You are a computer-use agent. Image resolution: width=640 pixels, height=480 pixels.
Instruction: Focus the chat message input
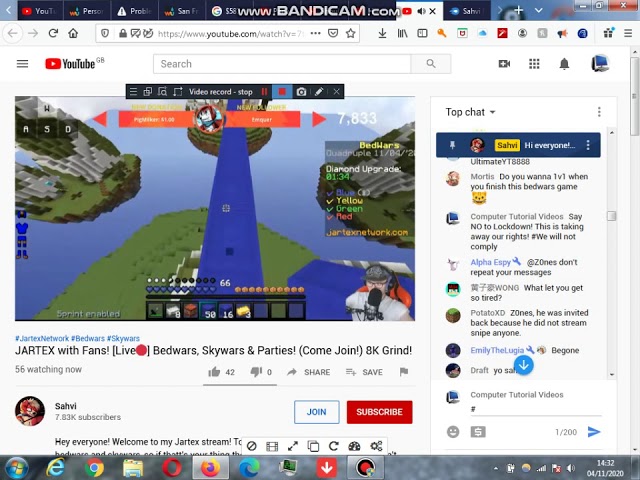(x=536, y=409)
